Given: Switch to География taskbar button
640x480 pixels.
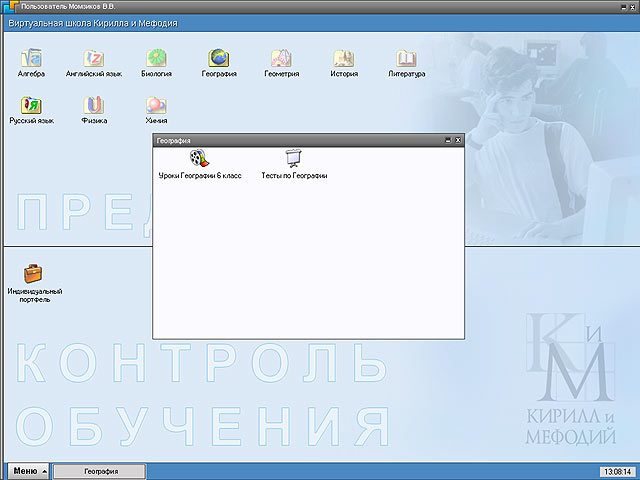Looking at the screenshot, I should (100, 471).
